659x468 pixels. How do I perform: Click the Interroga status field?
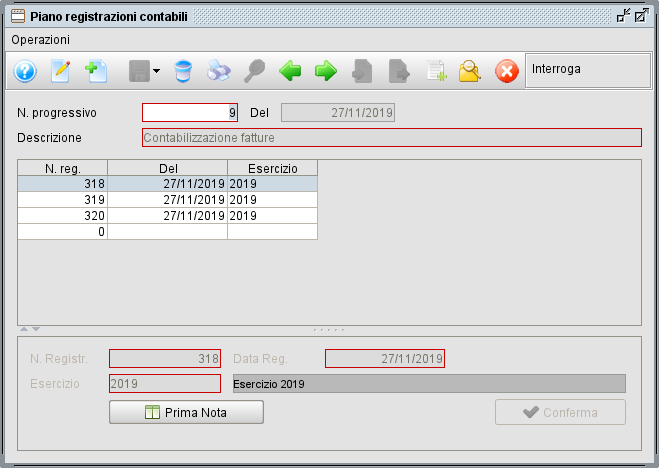tap(588, 70)
